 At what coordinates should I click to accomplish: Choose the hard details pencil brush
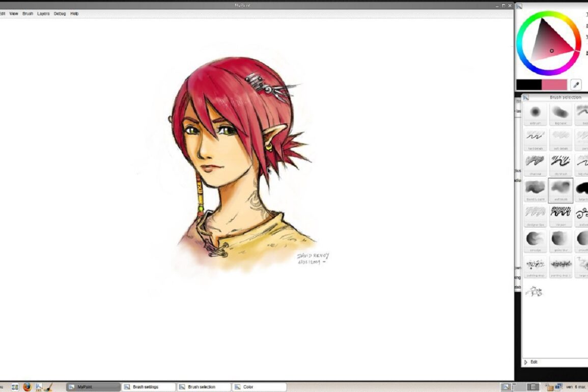click(x=535, y=137)
